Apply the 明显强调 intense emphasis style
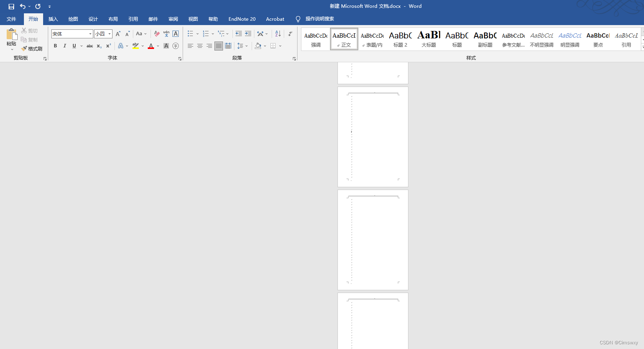Image resolution: width=644 pixels, height=349 pixels. [570, 39]
